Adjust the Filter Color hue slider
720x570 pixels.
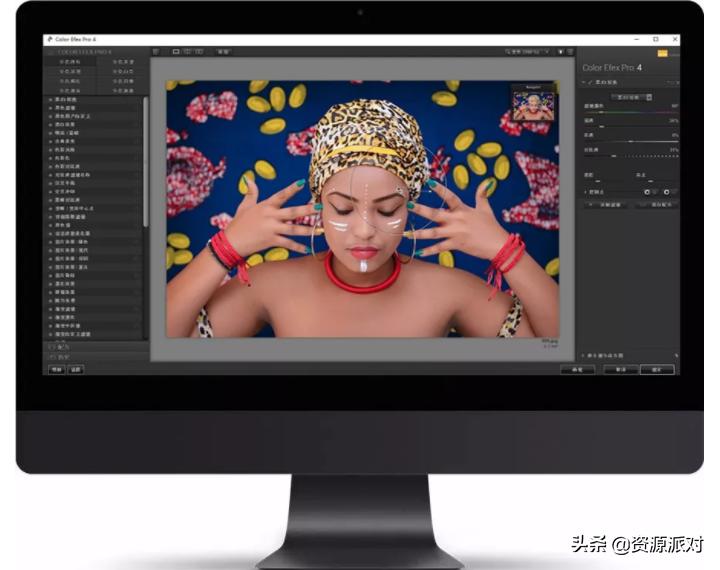(630, 112)
